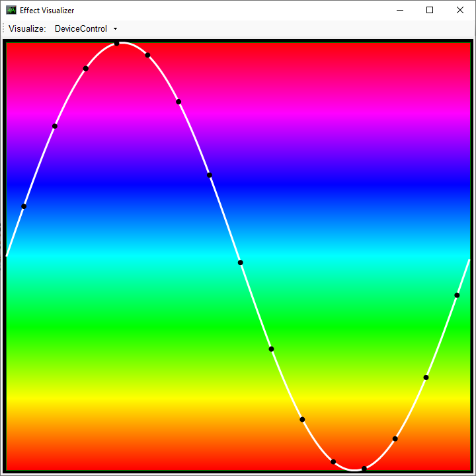Click the yellow band of the gradient
This screenshot has height=476, width=476.
coord(132,397)
